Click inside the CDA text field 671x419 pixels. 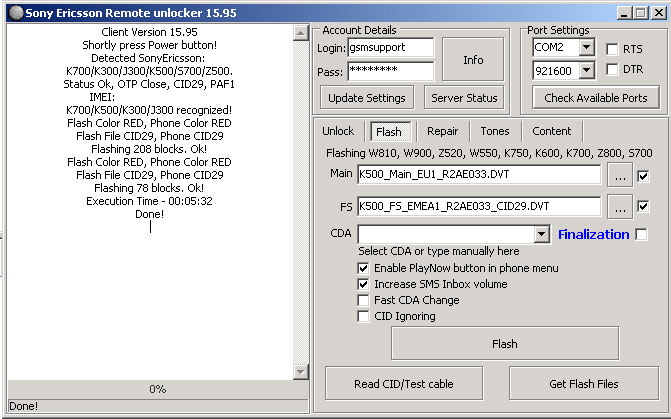click(446, 234)
